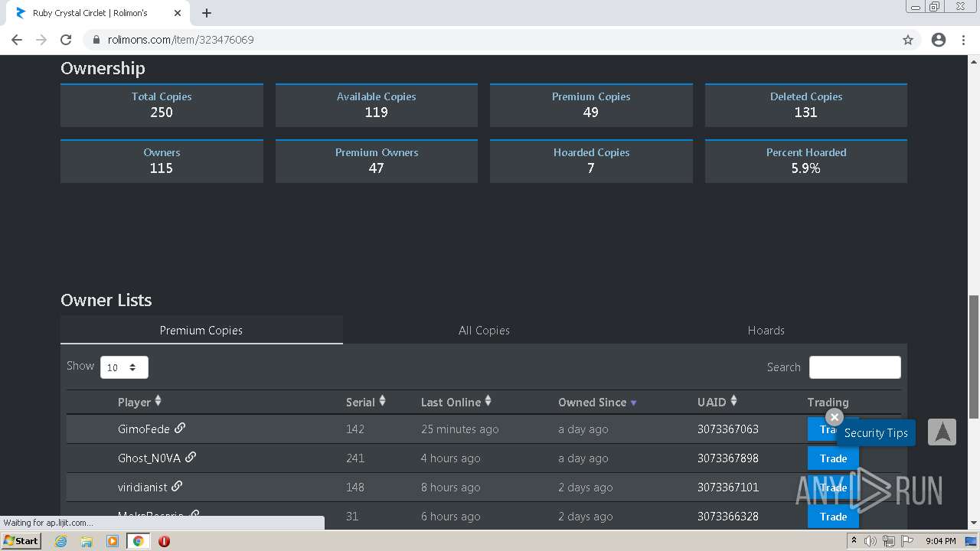Click Trade button for viridianist
This screenshot has width=980, height=551.
click(x=833, y=487)
